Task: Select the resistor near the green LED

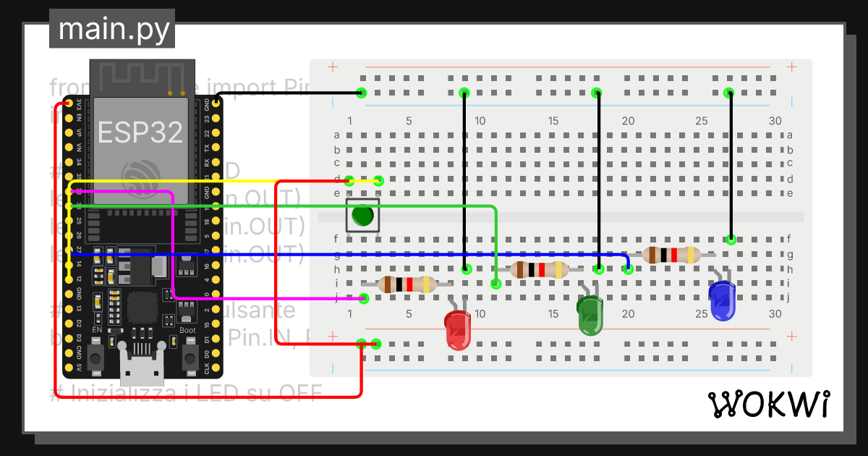Action: [539, 270]
